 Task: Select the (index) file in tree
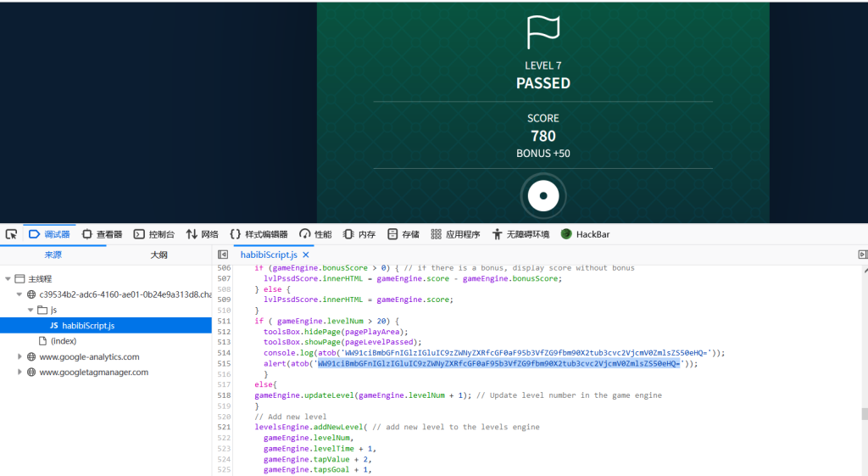tap(64, 340)
